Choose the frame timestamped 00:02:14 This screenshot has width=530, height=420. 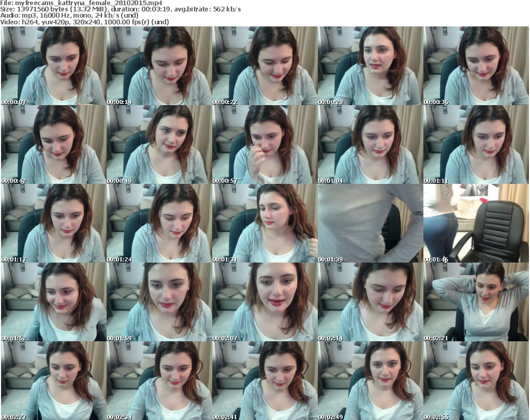371,302
